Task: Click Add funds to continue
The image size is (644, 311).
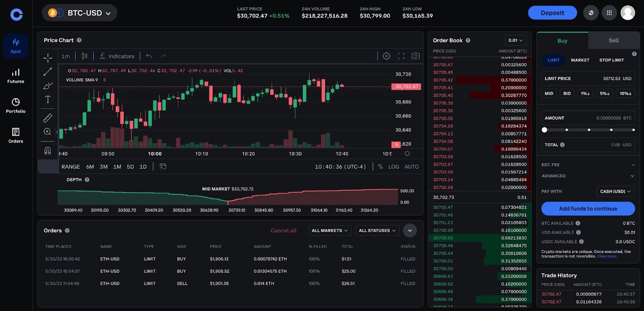Action: tap(588, 209)
